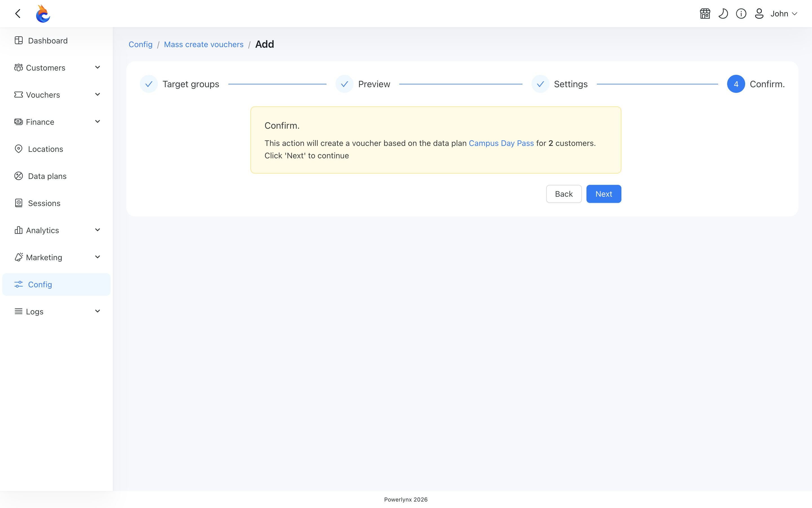
Task: Click the Dashboard icon in sidebar
Action: (x=19, y=41)
